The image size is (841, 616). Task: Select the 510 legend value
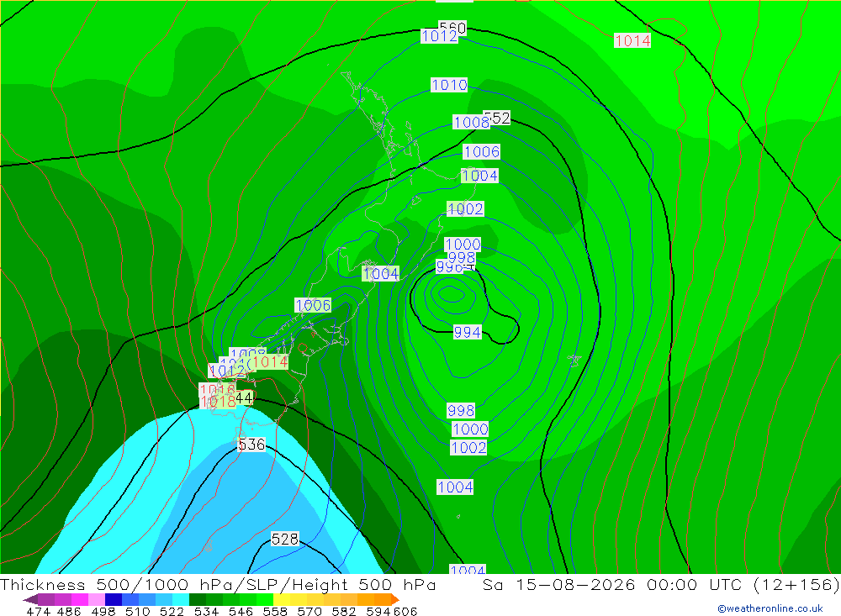(x=137, y=611)
